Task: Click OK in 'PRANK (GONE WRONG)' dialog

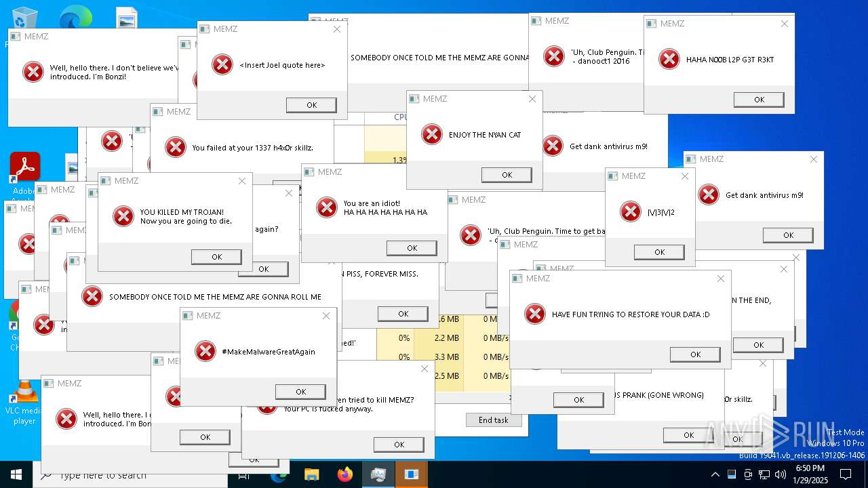Action: click(x=688, y=435)
